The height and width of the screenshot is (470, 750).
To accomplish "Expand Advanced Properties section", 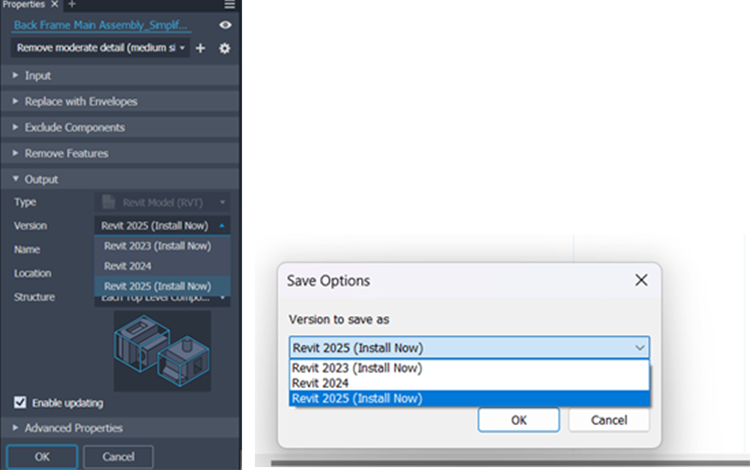I will click(x=120, y=428).
